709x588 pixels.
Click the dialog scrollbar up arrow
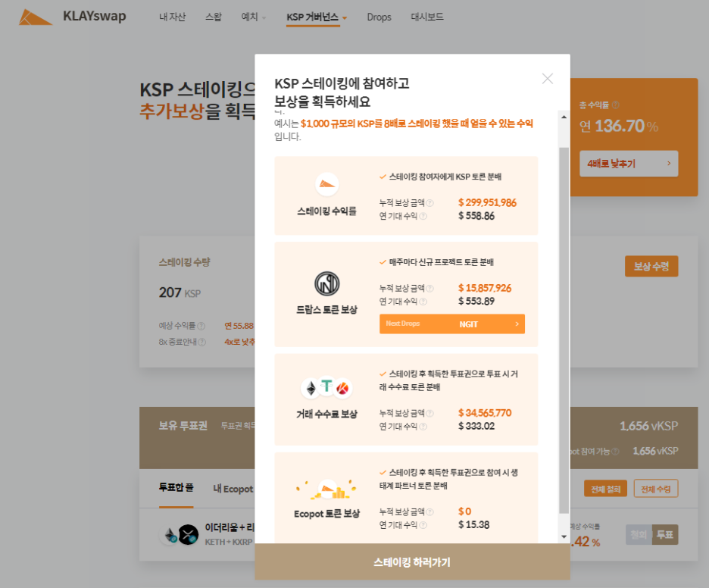pos(564,117)
